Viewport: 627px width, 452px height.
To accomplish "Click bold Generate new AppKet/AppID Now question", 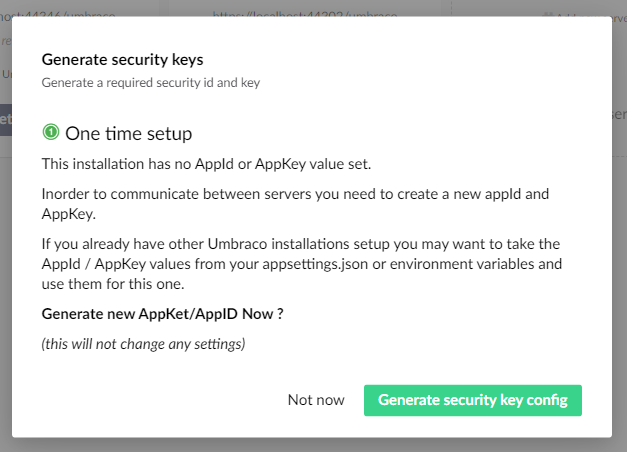I will click(162, 314).
